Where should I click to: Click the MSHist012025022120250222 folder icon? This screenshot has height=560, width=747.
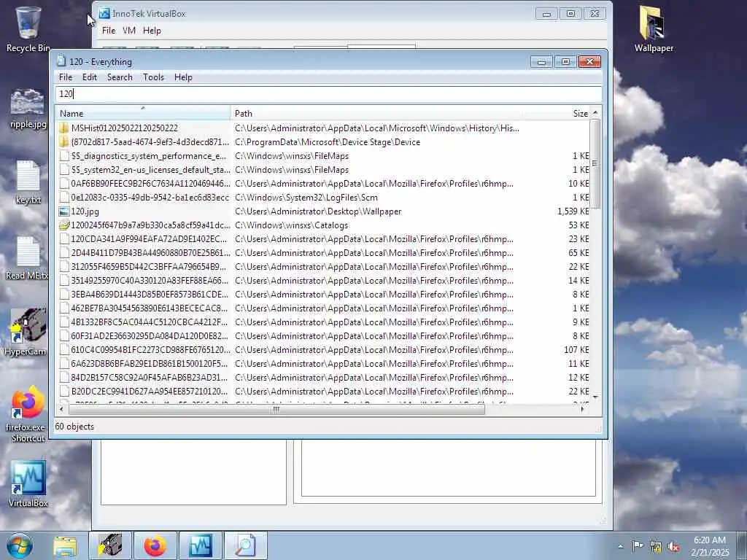pos(64,128)
